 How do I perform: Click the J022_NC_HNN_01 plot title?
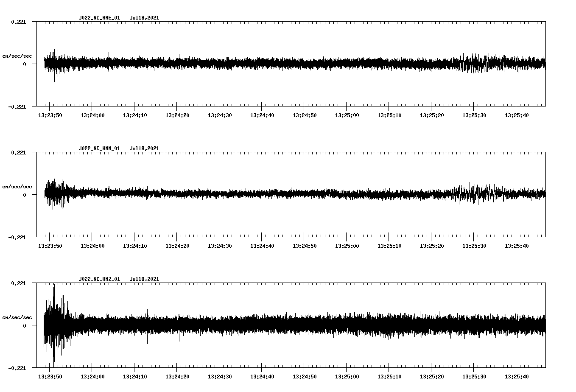point(99,148)
